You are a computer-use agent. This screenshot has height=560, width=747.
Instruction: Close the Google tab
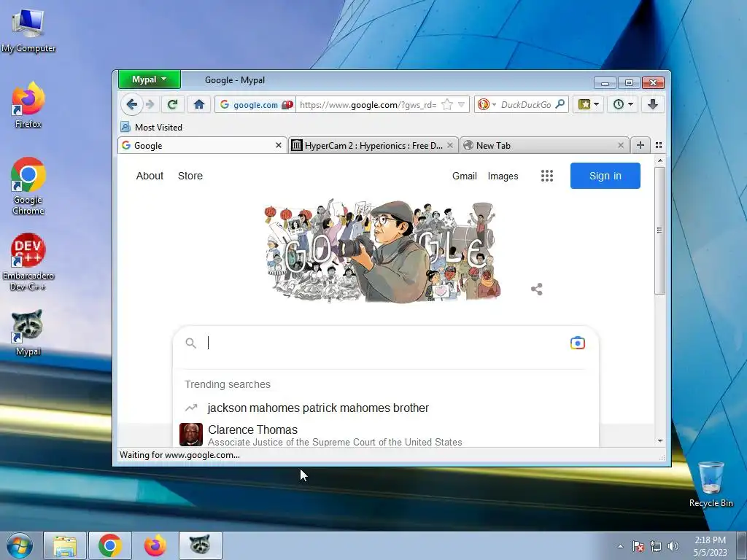(279, 145)
